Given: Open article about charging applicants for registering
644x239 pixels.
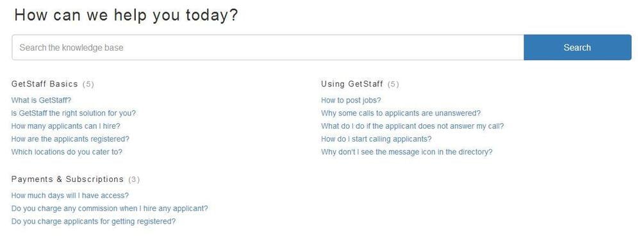Looking at the screenshot, I should 94,221.
